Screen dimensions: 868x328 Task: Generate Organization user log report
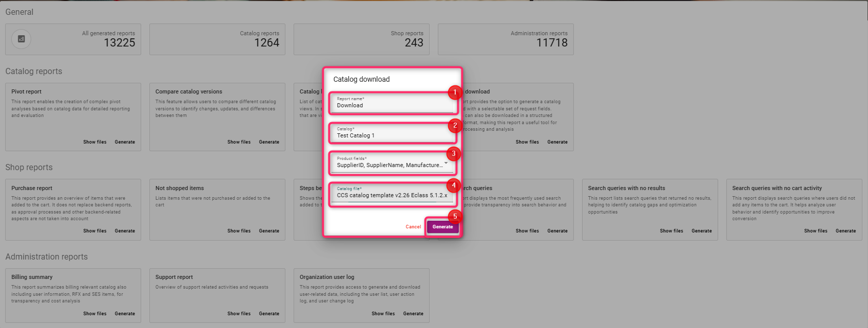(413, 314)
